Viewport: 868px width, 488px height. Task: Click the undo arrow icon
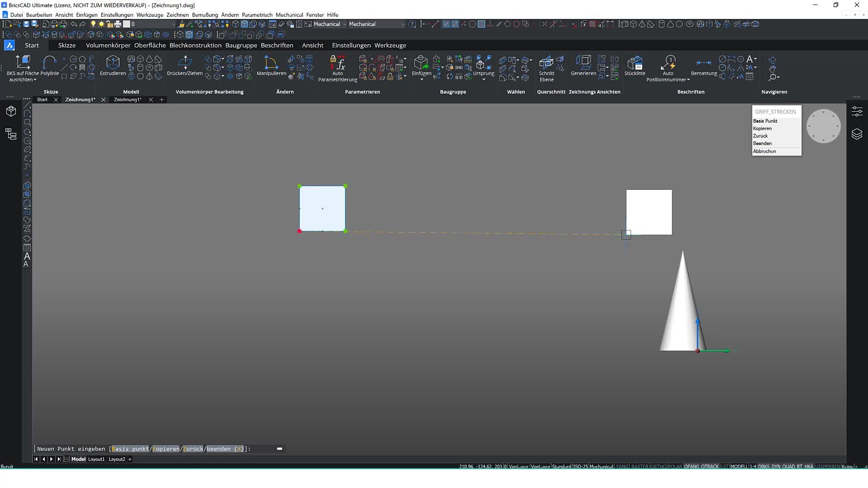tap(74, 24)
